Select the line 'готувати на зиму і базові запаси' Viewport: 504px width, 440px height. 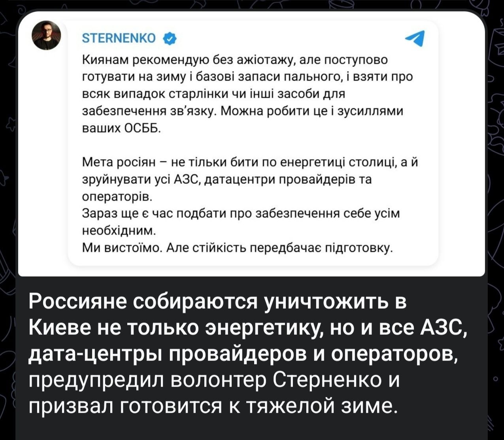[247, 77]
